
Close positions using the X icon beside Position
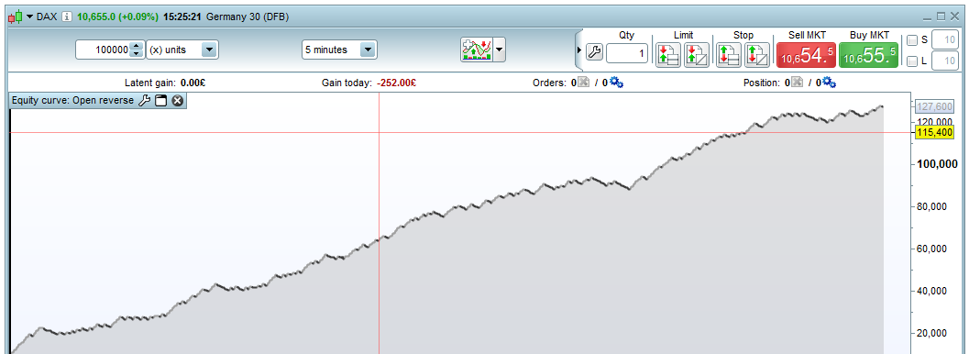pyautogui.click(x=797, y=82)
